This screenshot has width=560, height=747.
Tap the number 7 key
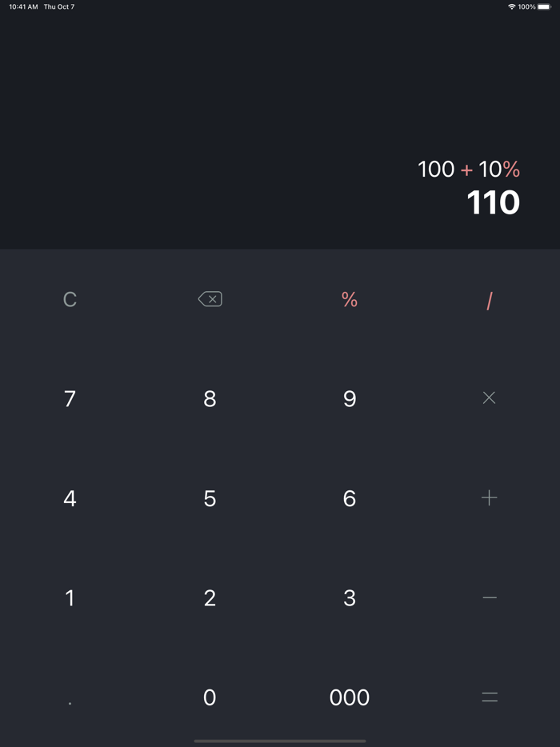pos(70,397)
